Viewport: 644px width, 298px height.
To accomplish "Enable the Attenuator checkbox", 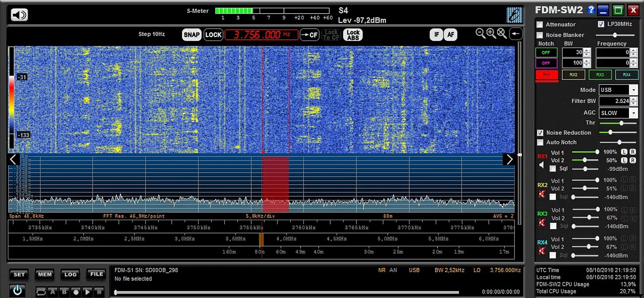I will 540,24.
